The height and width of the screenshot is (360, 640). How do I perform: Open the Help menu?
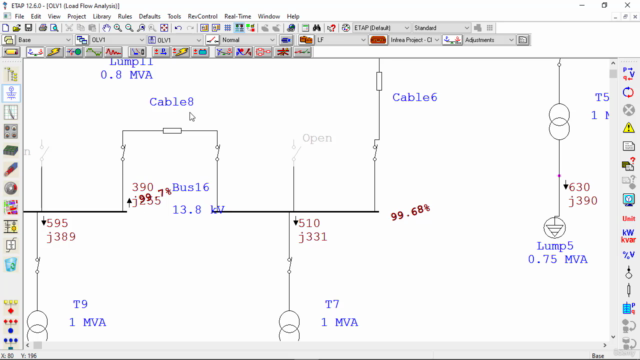tap(293, 16)
